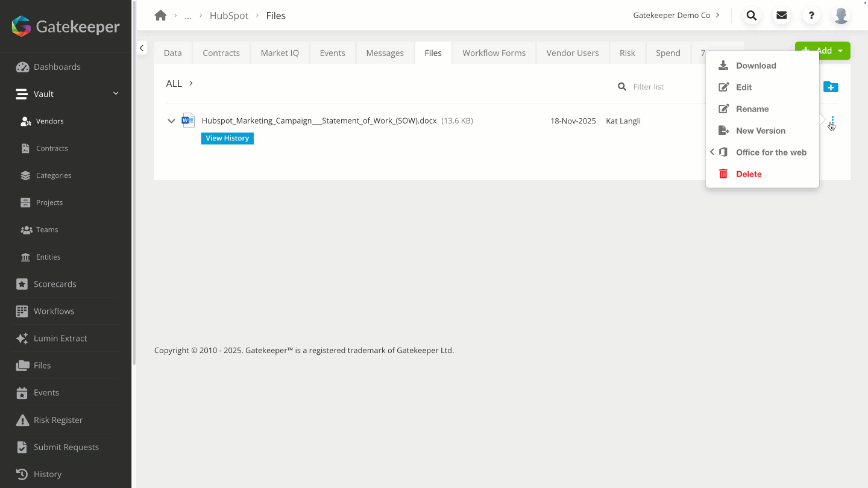Open the messages envelope icon
868x488 pixels.
781,16
